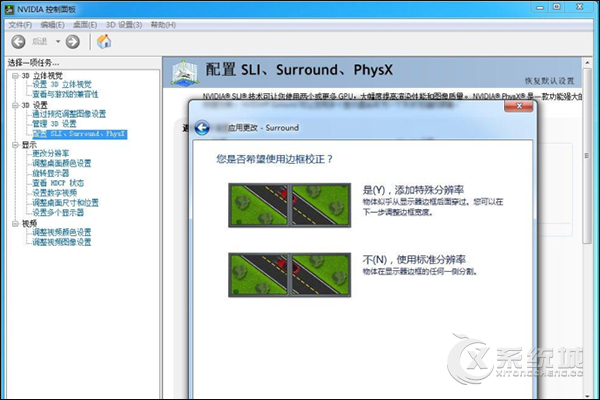This screenshot has width=600, height=400.
Task: Open 设置 3D 立体视觉
Action: (x=62, y=84)
